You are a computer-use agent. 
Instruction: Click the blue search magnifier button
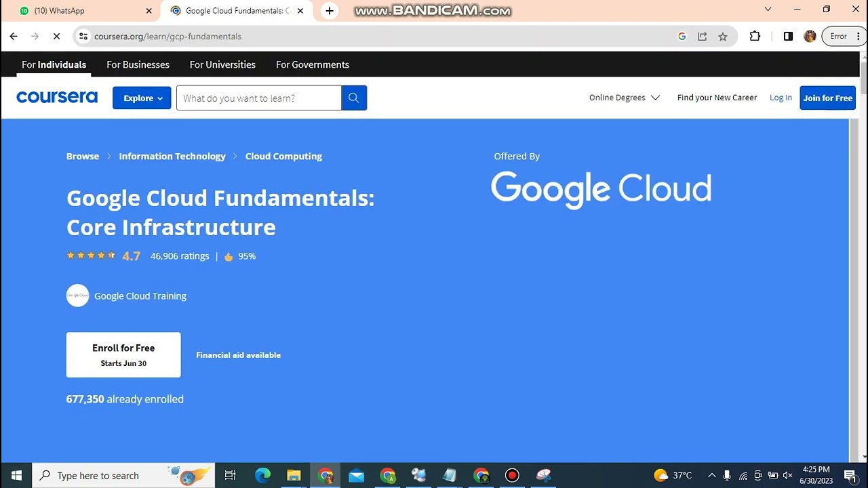click(x=354, y=98)
